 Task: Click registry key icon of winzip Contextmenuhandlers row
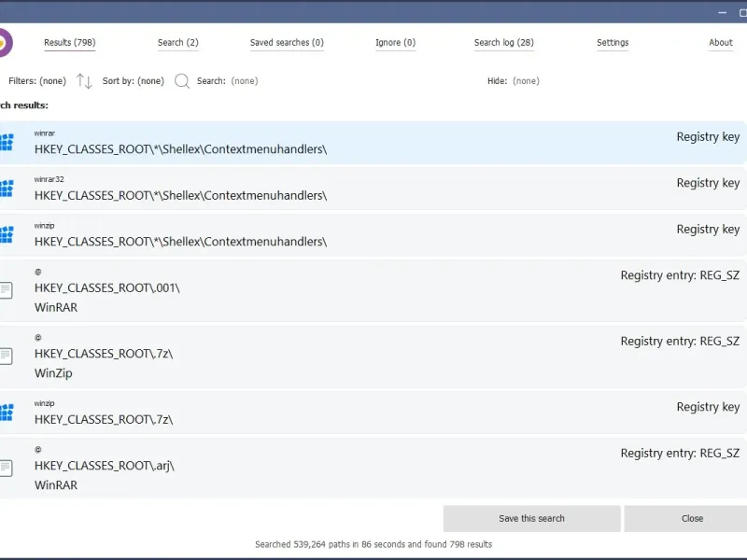click(7, 234)
